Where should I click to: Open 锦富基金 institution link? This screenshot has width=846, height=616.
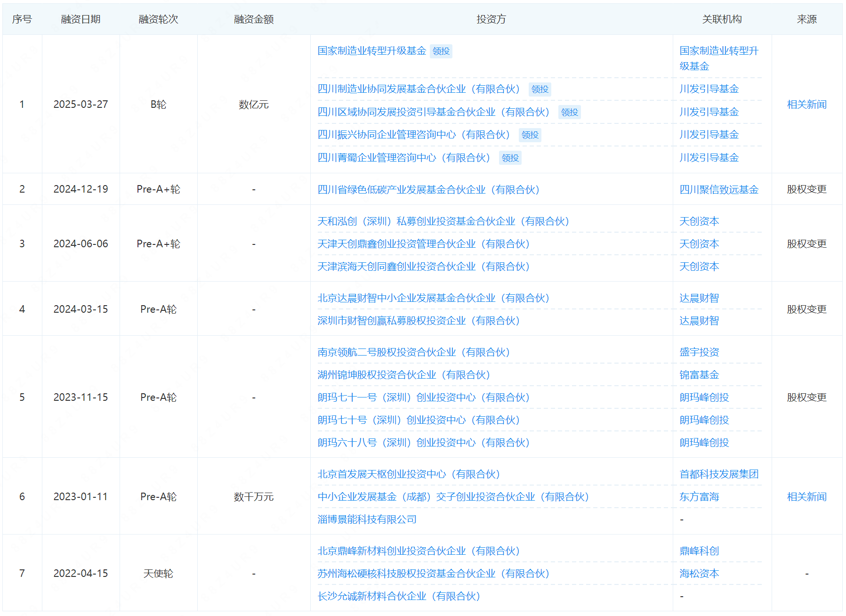pos(699,375)
